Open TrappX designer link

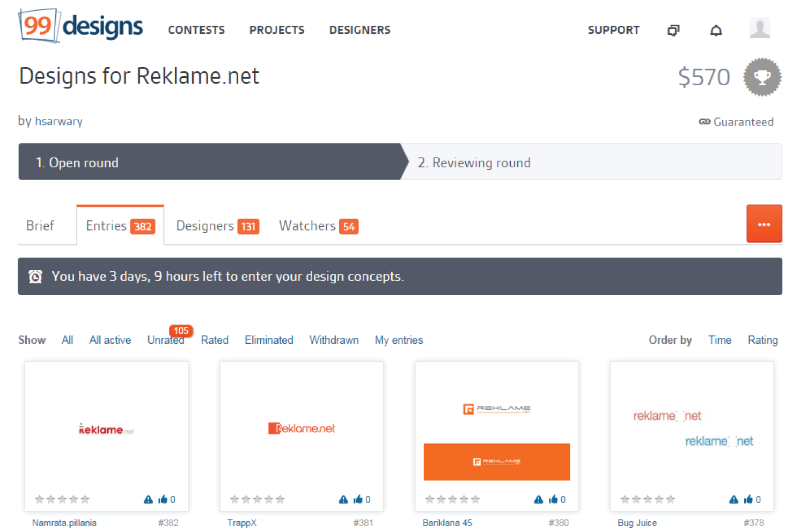[242, 523]
